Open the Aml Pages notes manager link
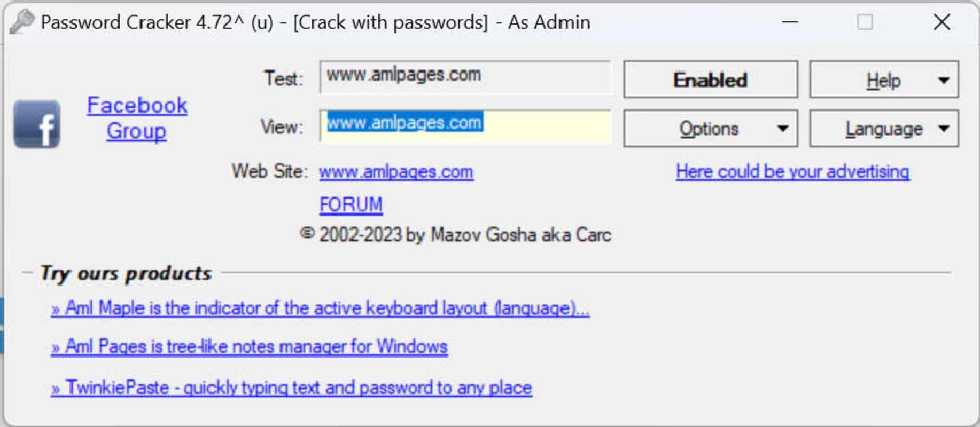The height and width of the screenshot is (427, 980). [249, 347]
